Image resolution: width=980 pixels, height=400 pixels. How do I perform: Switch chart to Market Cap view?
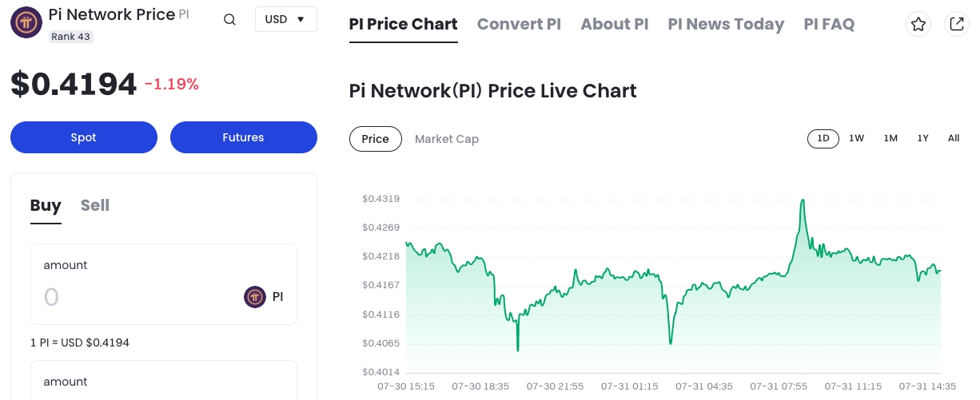pos(446,139)
